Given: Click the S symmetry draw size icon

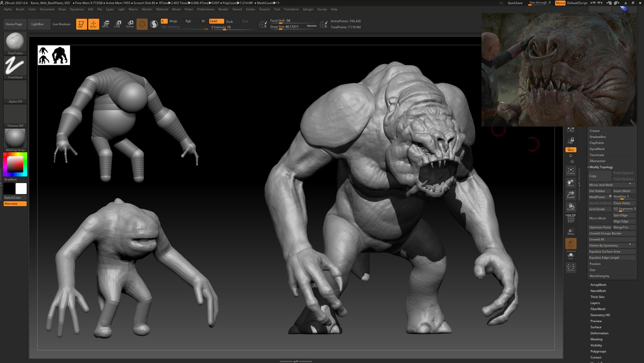Looking at the screenshot, I should pyautogui.click(x=263, y=25).
